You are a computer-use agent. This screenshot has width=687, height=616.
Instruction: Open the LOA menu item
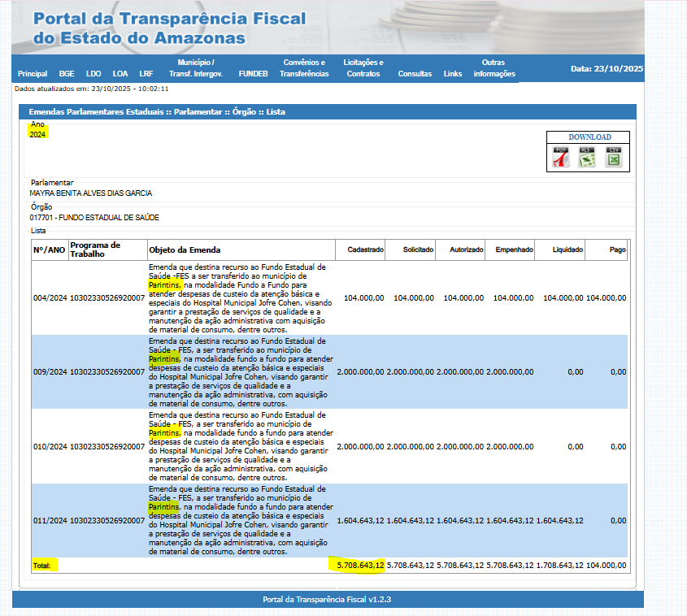[x=120, y=73]
